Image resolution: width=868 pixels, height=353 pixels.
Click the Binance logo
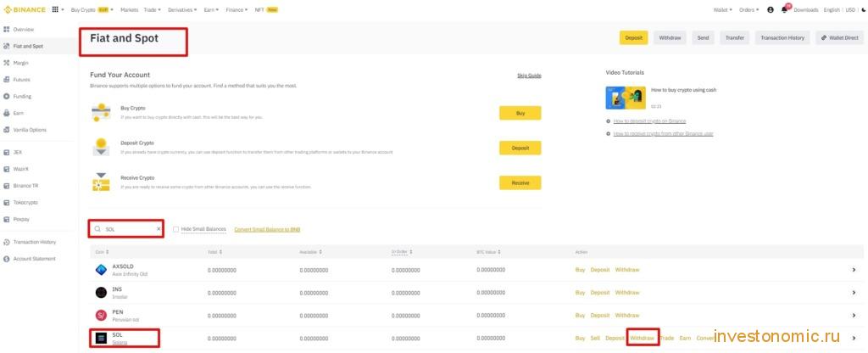tap(25, 10)
